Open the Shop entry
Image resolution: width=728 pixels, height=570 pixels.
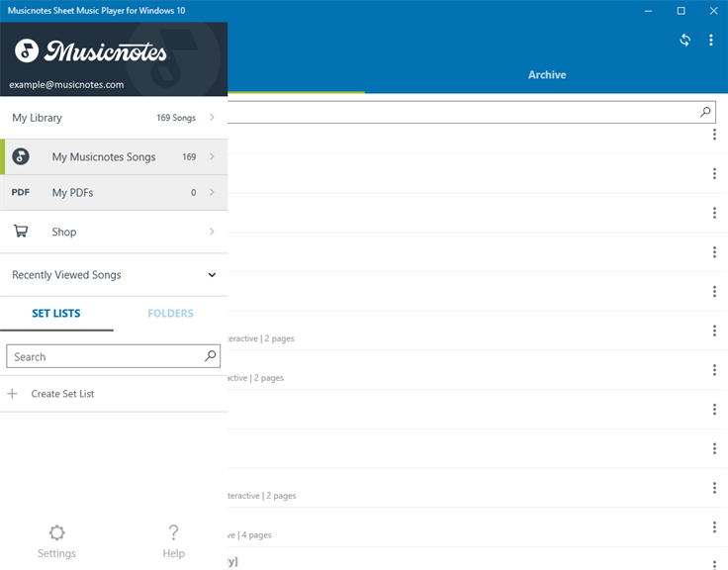[x=114, y=232]
